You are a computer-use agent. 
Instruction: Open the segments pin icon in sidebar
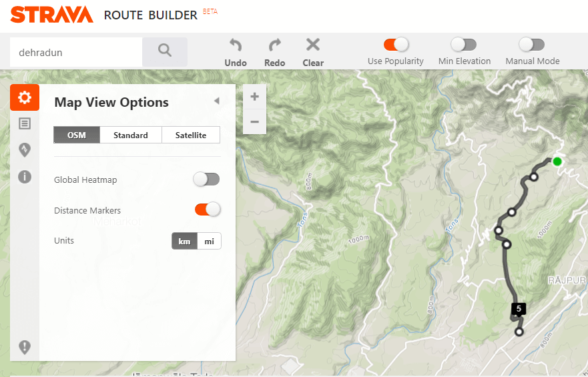[x=25, y=150]
